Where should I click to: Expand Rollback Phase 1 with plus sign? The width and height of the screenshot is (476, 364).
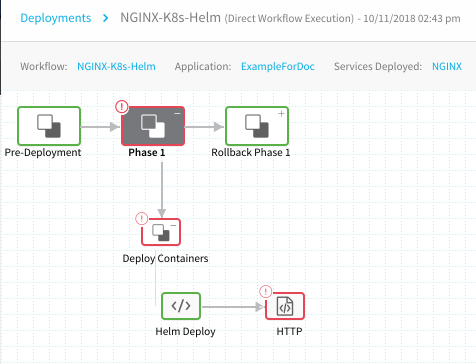click(x=281, y=114)
